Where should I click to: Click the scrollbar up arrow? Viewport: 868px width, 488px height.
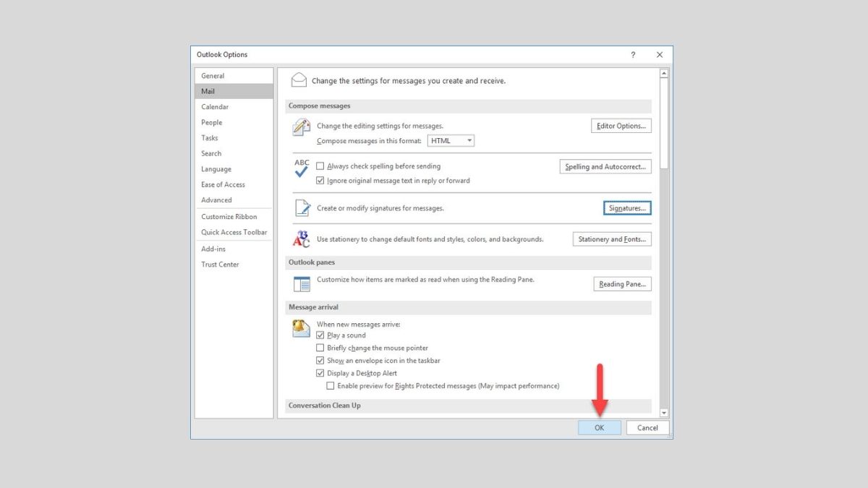[664, 74]
